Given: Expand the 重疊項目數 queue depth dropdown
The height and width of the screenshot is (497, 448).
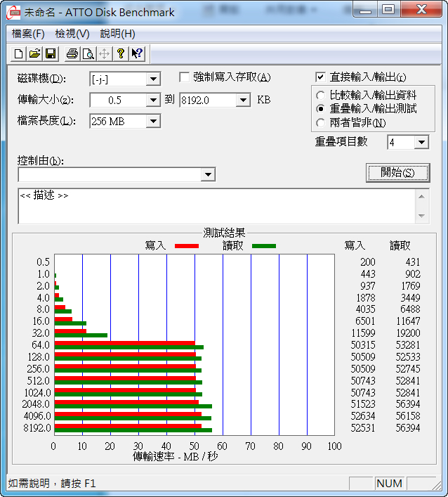Looking at the screenshot, I should (x=421, y=142).
